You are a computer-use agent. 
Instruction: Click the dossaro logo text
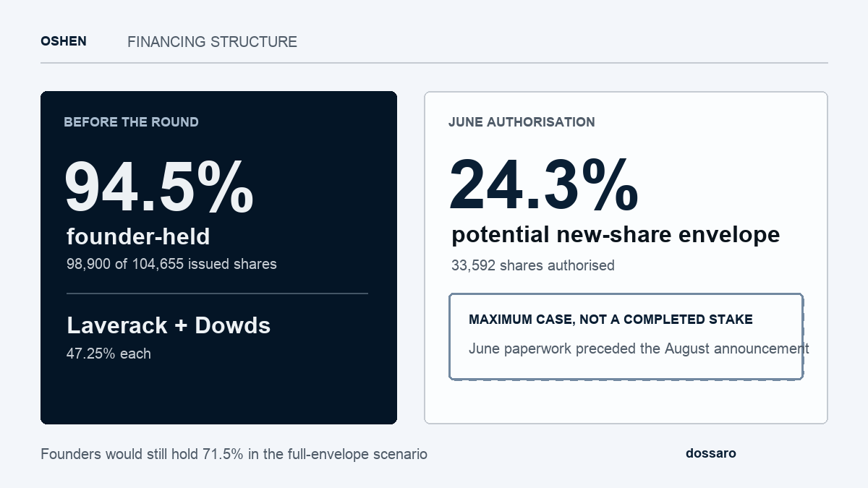tap(711, 453)
